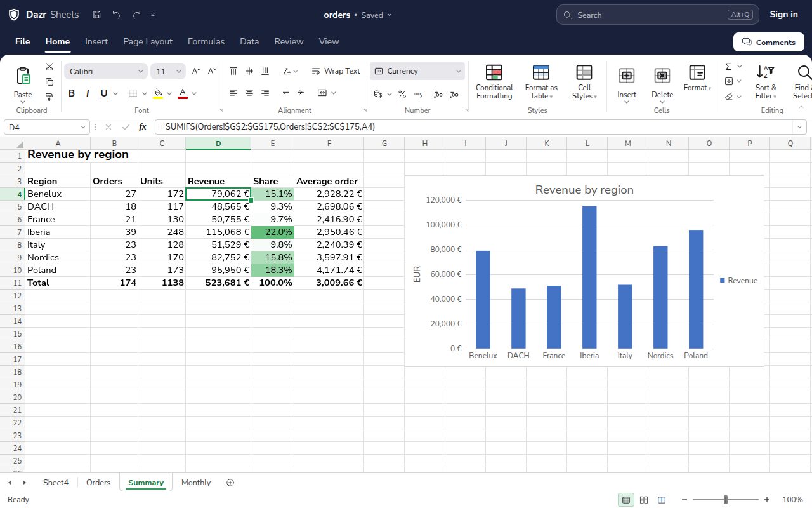812x508 pixels.
Task: Click the Sign in button
Action: pyautogui.click(x=783, y=15)
